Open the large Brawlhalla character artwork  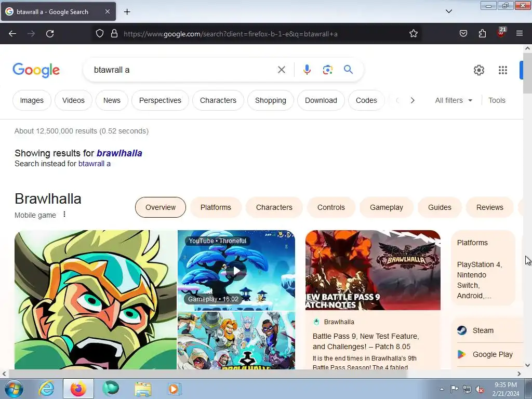click(96, 300)
